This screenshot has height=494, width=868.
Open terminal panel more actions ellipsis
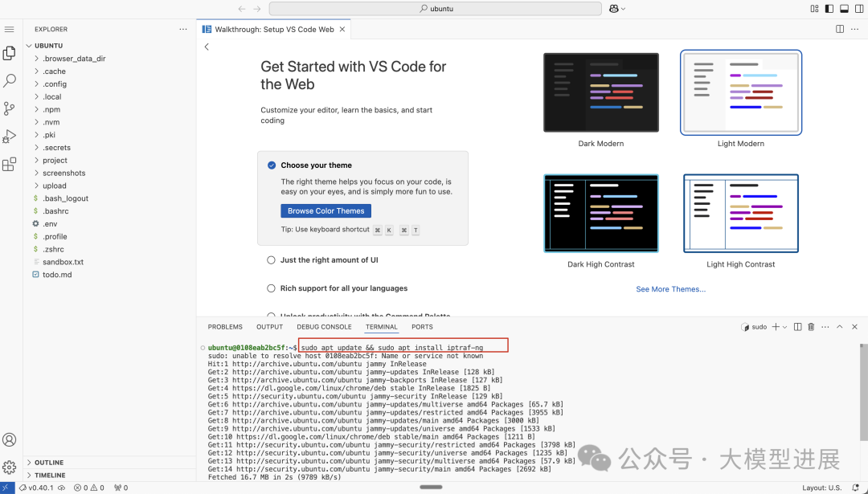pyautogui.click(x=825, y=327)
